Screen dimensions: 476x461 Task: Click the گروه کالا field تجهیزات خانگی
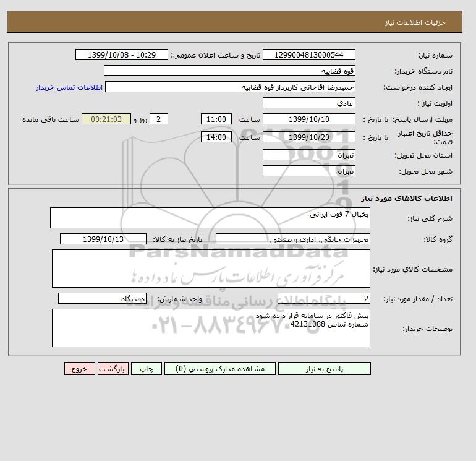pyautogui.click(x=292, y=239)
